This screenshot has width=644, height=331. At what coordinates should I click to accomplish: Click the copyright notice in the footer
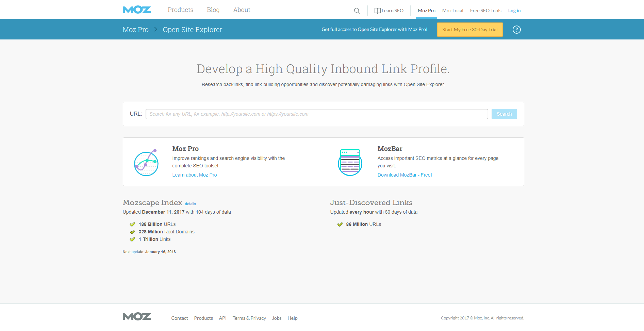coord(482,318)
